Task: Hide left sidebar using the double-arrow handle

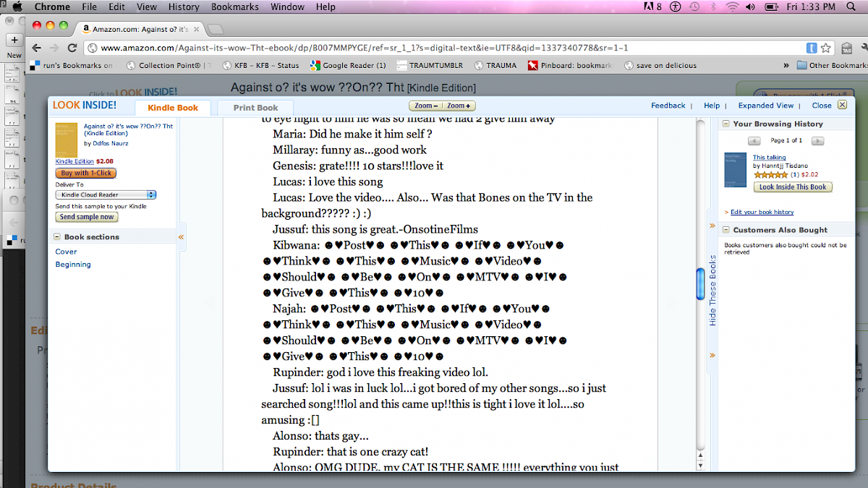Action: pos(182,236)
